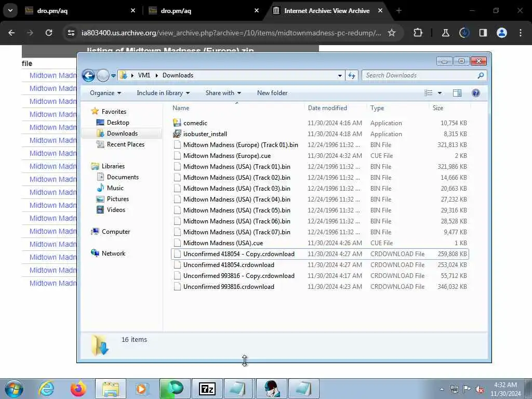The width and height of the screenshot is (532, 399).
Task: Click the search magnifier icon in Explorer
Action: pyautogui.click(x=481, y=75)
